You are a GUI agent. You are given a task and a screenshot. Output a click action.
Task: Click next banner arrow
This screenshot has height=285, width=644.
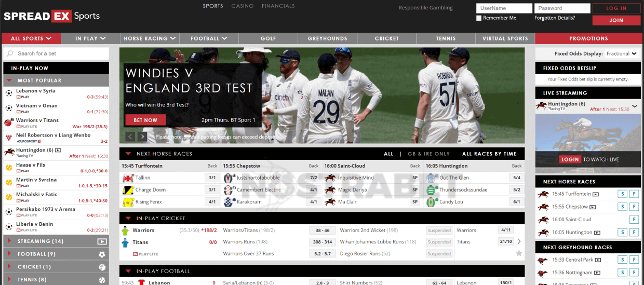point(142,137)
